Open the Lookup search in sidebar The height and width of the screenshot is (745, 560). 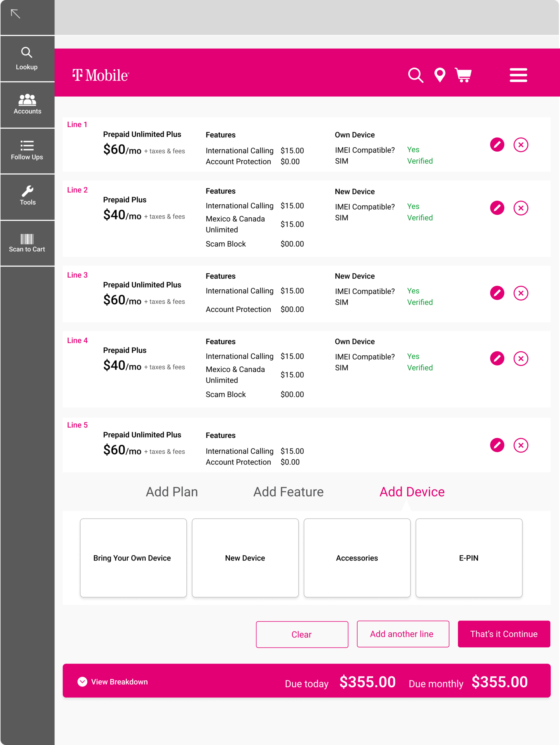(27, 58)
